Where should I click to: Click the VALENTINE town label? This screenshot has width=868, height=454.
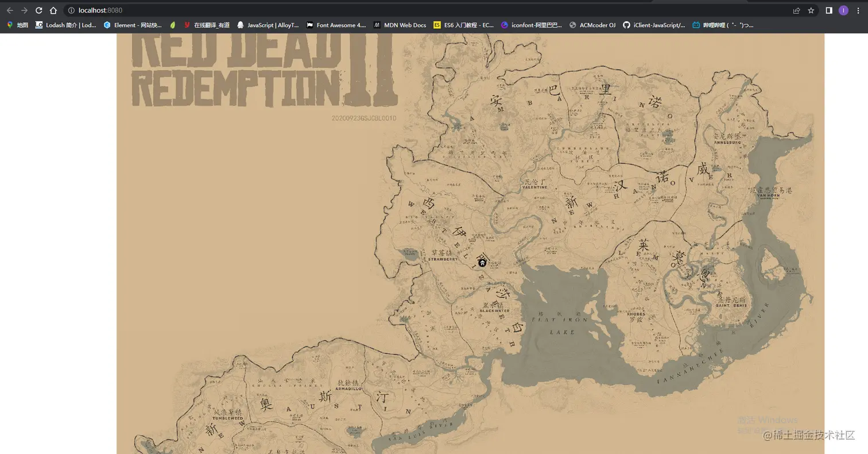[x=534, y=187]
